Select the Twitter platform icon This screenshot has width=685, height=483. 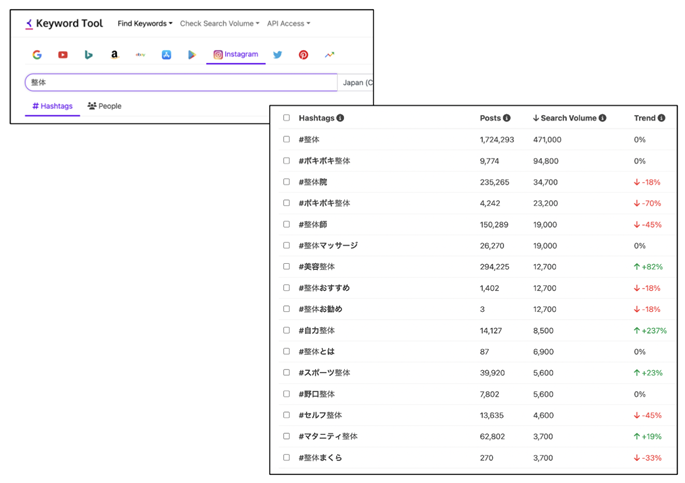pos(277,55)
